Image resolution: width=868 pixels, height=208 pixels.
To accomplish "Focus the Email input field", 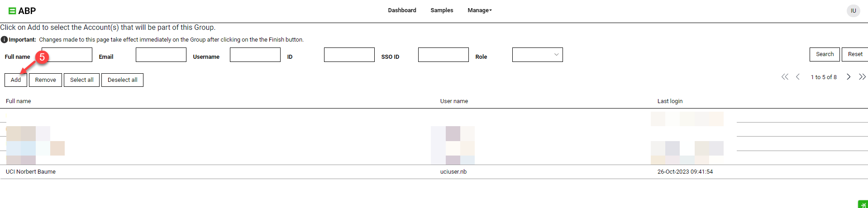I will [x=161, y=55].
